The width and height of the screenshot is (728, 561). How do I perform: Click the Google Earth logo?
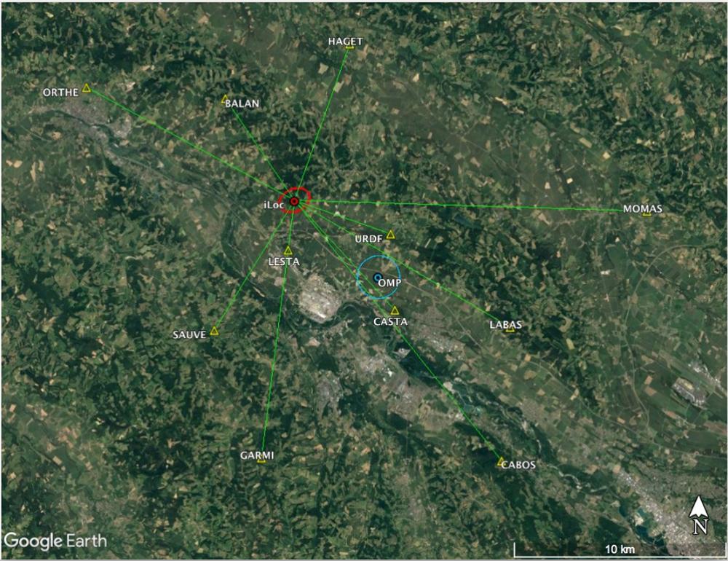[x=55, y=541]
